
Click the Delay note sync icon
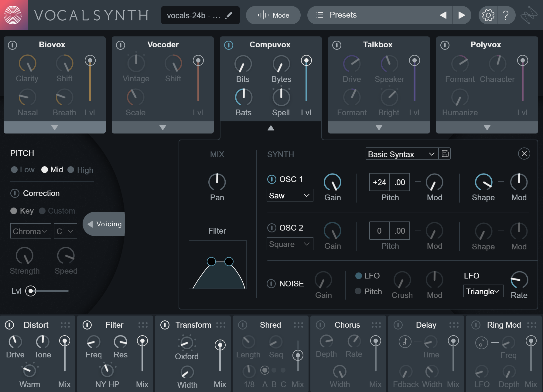pos(405,342)
